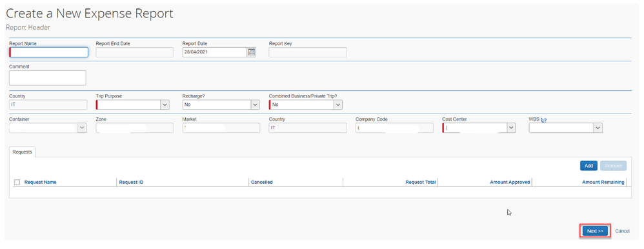Expand the Trip Purpose dropdown

tap(165, 105)
